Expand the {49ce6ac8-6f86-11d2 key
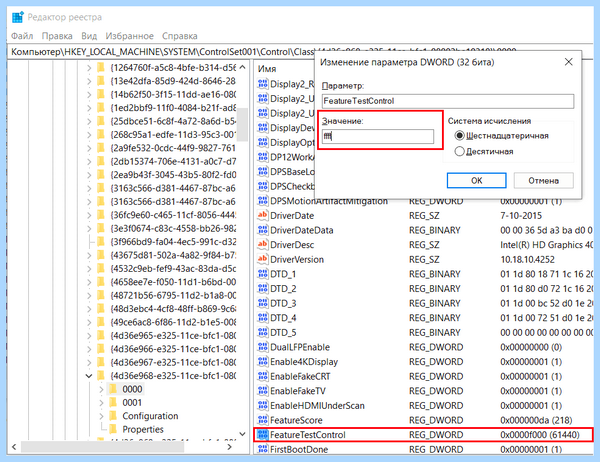 tap(89, 322)
